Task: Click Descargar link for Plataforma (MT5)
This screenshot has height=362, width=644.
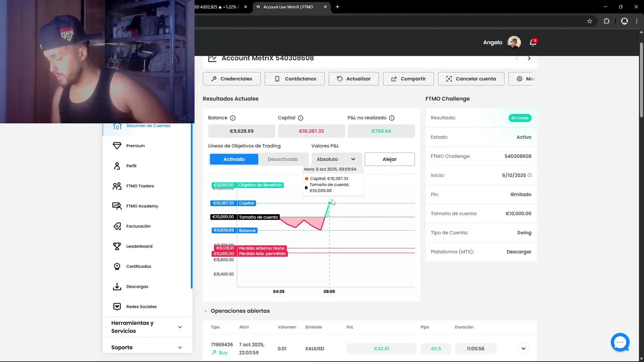Action: tap(519, 252)
